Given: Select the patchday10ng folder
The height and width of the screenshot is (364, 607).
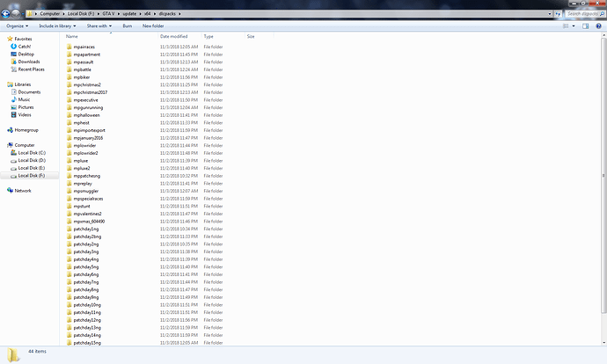Looking at the screenshot, I should [x=87, y=305].
